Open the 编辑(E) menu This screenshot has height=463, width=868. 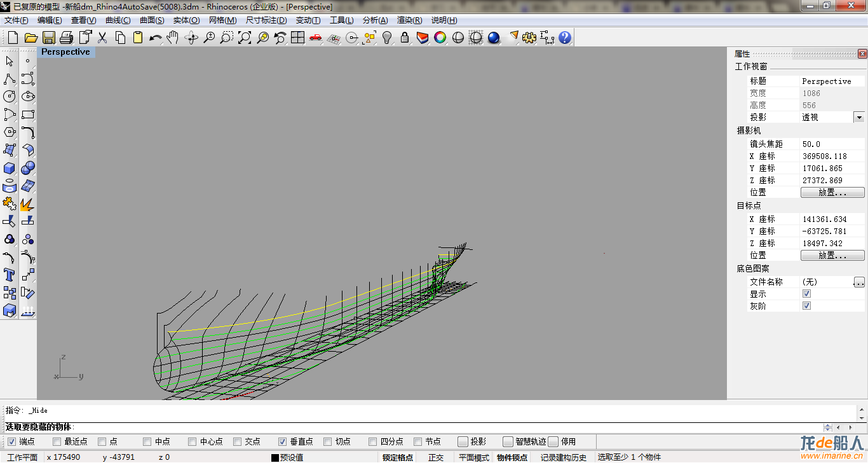tap(50, 20)
